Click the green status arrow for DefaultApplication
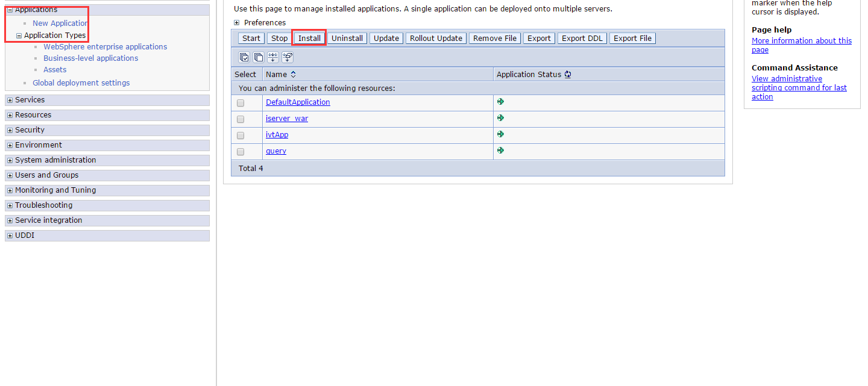The image size is (868, 386). click(x=500, y=102)
